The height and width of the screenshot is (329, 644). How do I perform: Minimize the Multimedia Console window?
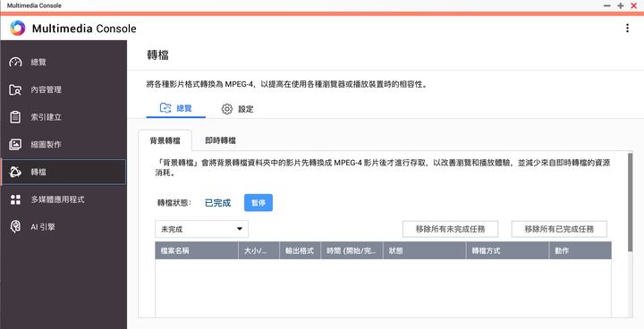tap(607, 5)
